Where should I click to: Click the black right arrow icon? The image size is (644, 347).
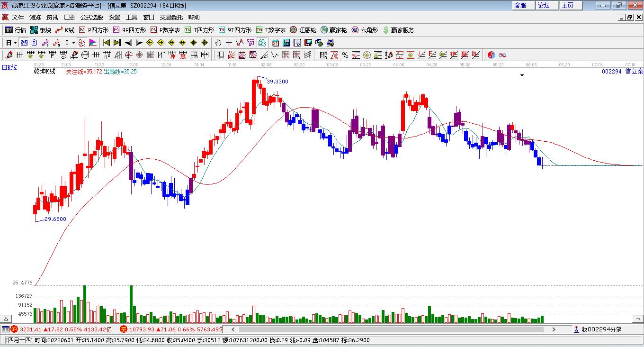[139, 43]
